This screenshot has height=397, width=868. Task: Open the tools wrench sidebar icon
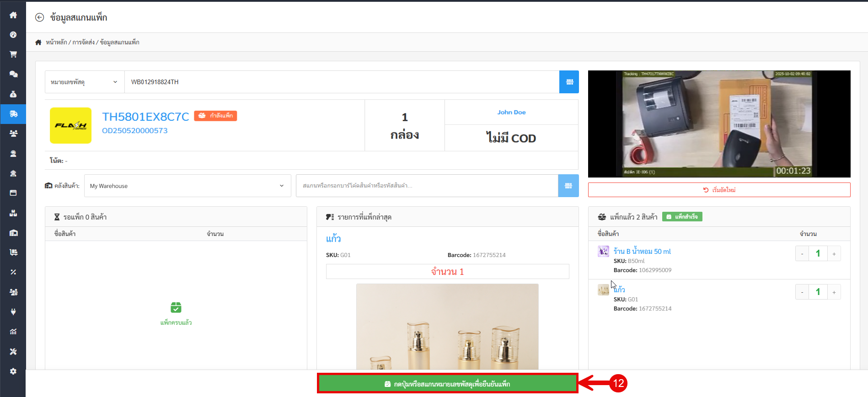(x=13, y=352)
